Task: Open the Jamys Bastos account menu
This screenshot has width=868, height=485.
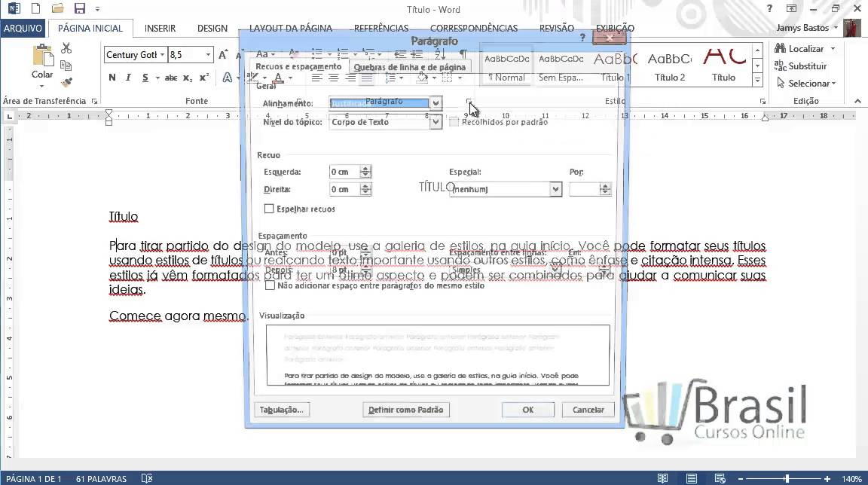Action: 805,28
